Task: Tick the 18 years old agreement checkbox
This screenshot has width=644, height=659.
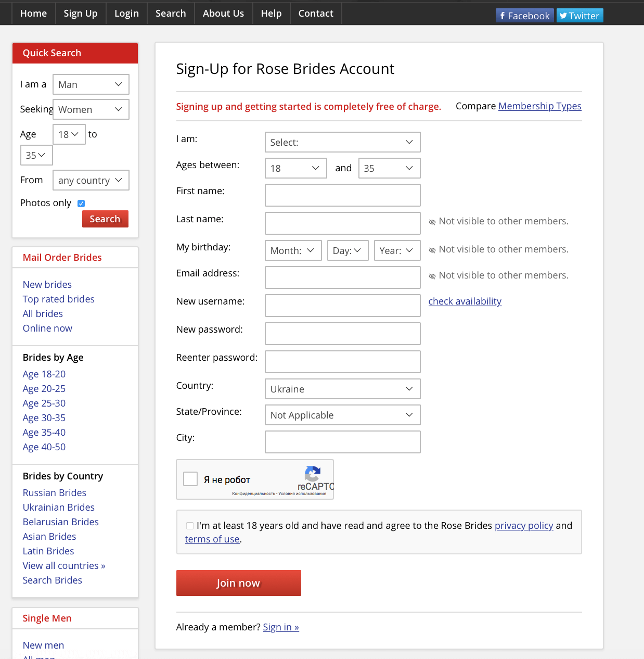Action: coord(190,526)
